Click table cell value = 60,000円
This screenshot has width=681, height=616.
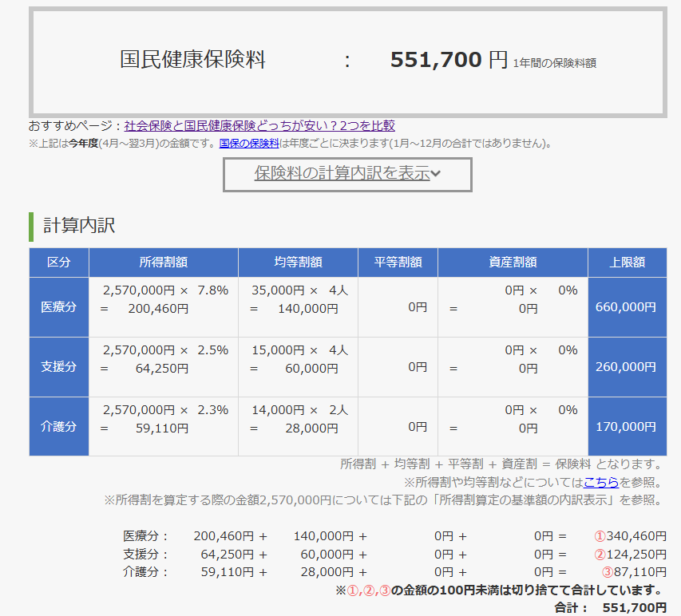tap(294, 369)
